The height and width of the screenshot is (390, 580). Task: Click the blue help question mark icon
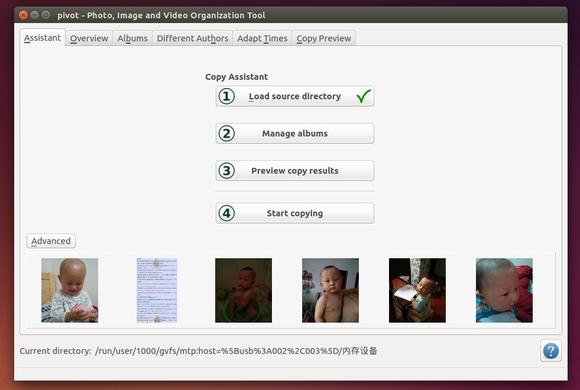[x=550, y=350]
